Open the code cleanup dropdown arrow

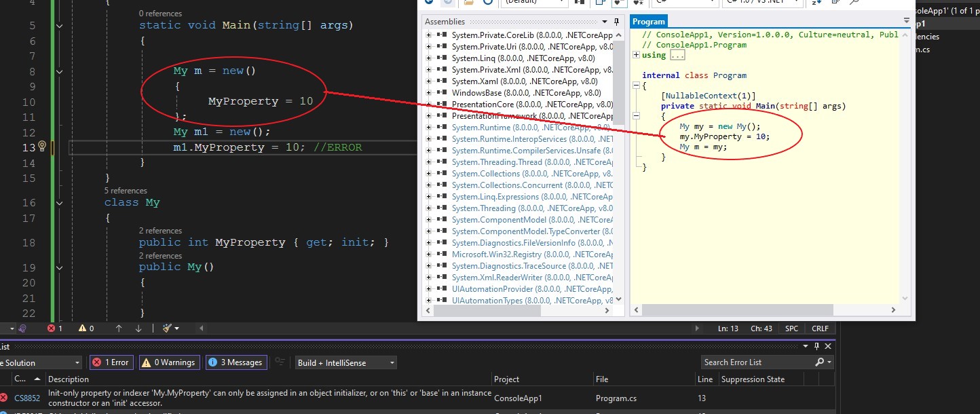coord(177,328)
